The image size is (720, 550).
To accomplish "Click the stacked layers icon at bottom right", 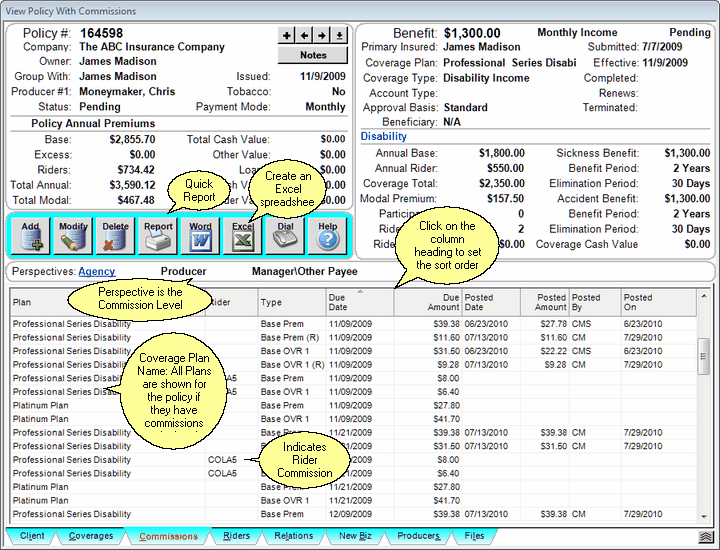I will pyautogui.click(x=707, y=537).
